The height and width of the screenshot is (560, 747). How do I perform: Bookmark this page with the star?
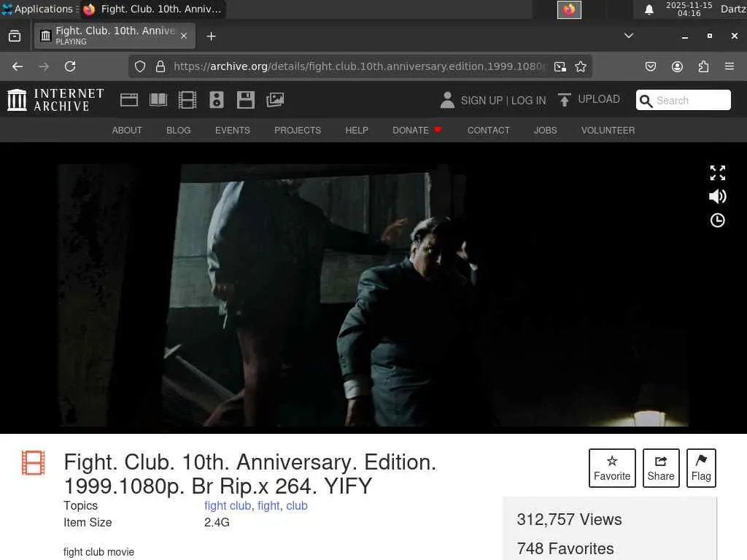580,66
